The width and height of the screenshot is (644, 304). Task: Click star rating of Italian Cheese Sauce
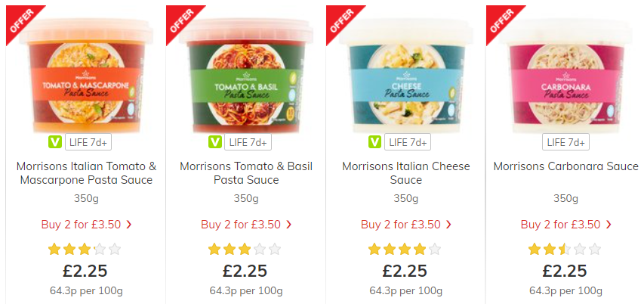(404, 249)
